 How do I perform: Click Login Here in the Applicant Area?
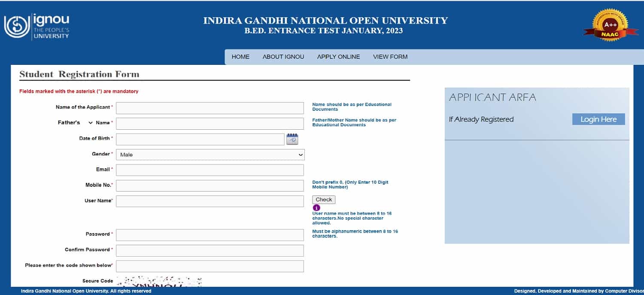tap(598, 119)
